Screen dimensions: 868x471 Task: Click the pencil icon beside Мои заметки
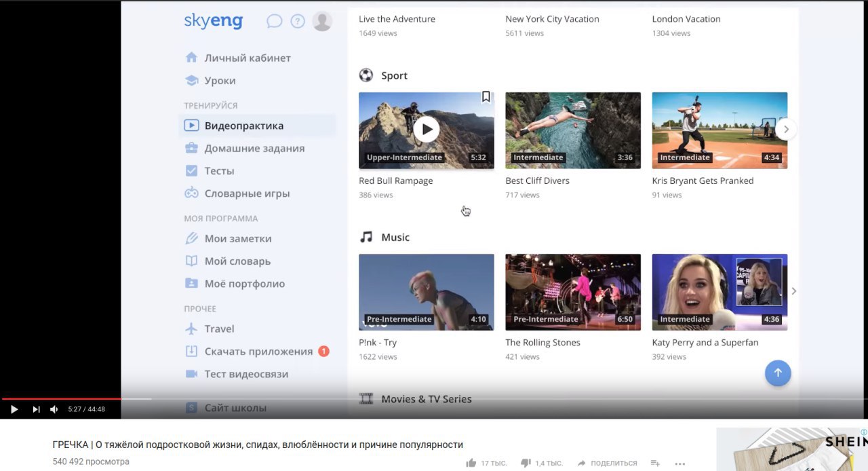(x=192, y=238)
